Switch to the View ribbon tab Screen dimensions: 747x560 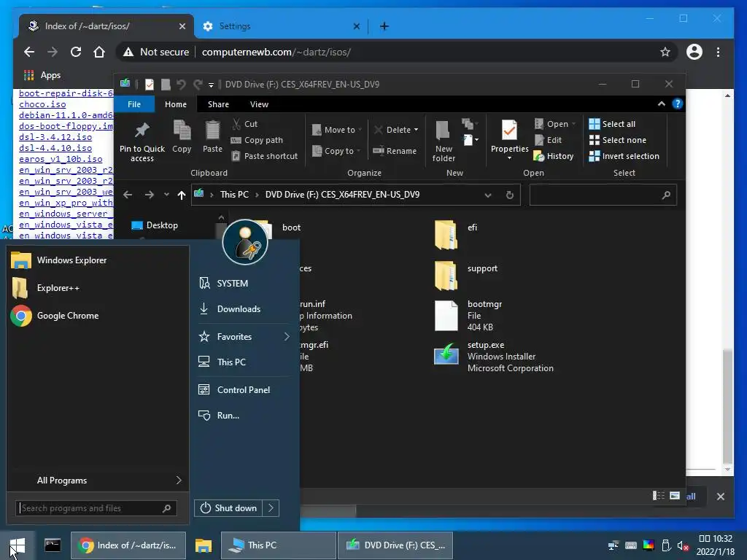coord(259,104)
